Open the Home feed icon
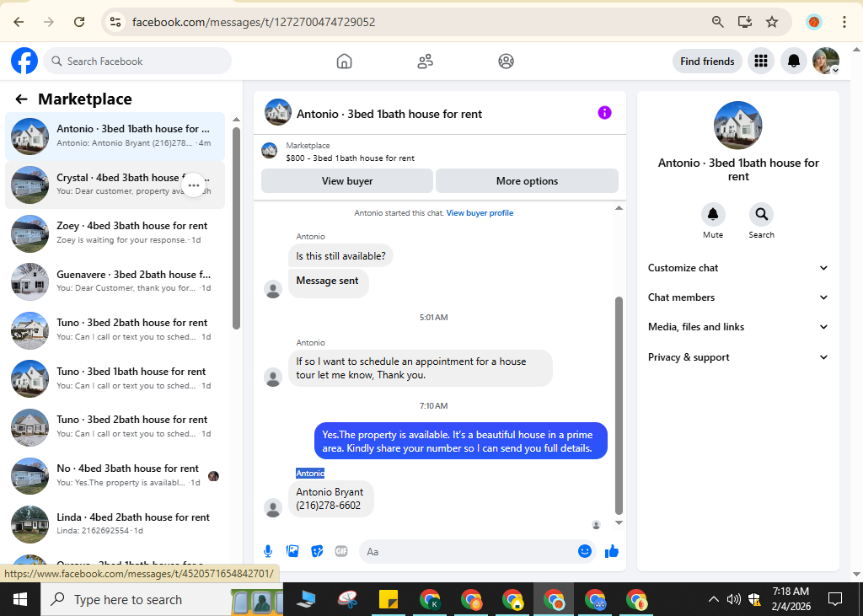863x616 pixels. [344, 62]
